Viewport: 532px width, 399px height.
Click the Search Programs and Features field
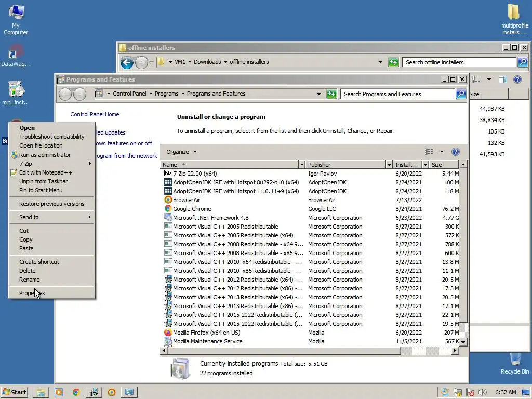tap(397, 94)
